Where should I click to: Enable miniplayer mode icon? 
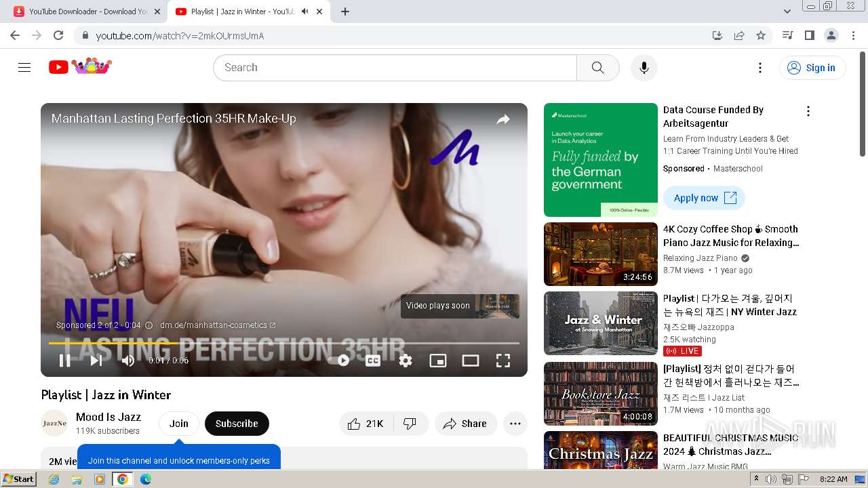(438, 361)
